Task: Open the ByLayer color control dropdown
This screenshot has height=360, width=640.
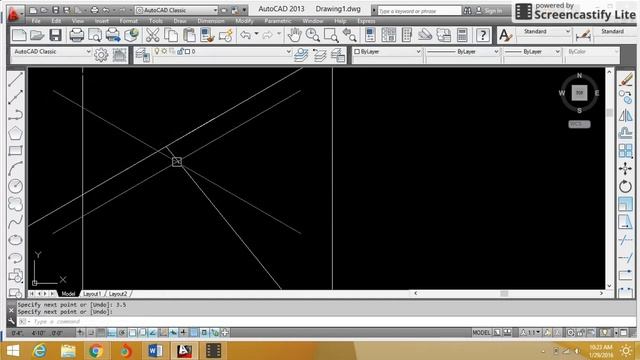Action: (418, 52)
